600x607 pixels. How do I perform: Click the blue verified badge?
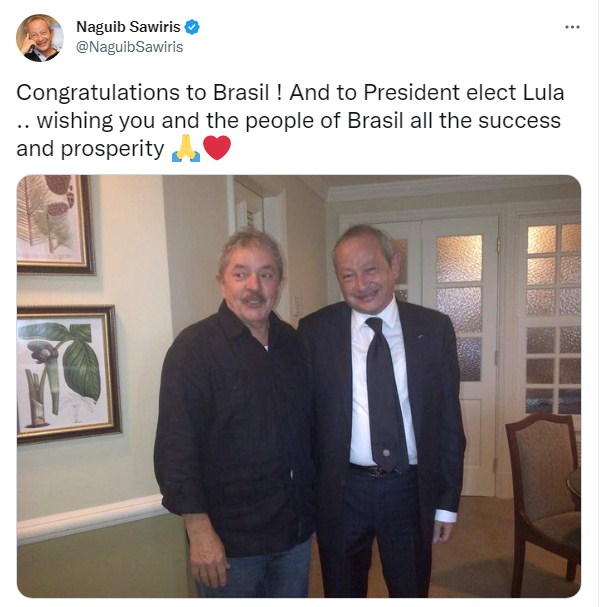192,27
